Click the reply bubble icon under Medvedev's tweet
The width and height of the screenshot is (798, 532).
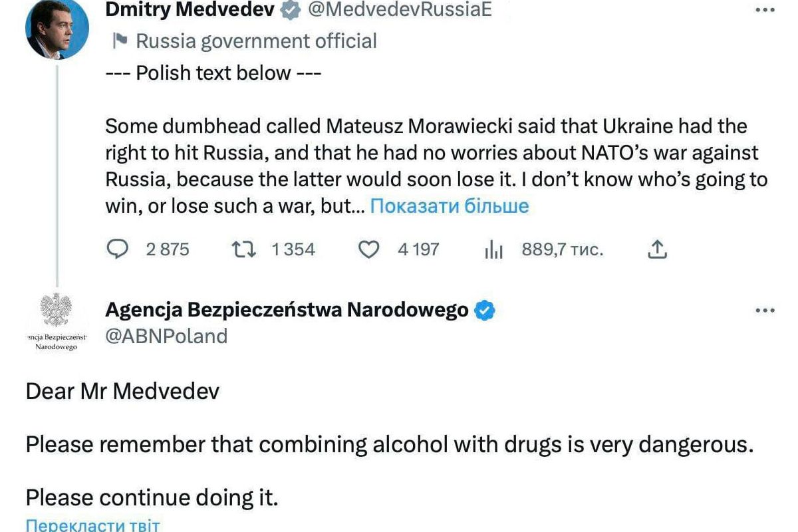pos(118,249)
